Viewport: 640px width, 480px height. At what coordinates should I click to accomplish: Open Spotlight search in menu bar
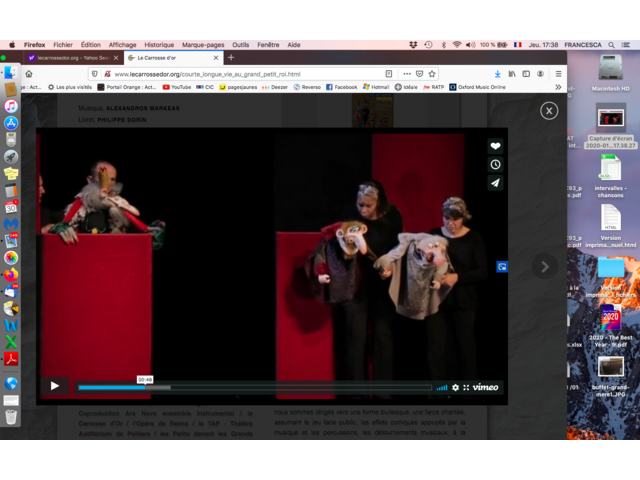click(x=611, y=45)
